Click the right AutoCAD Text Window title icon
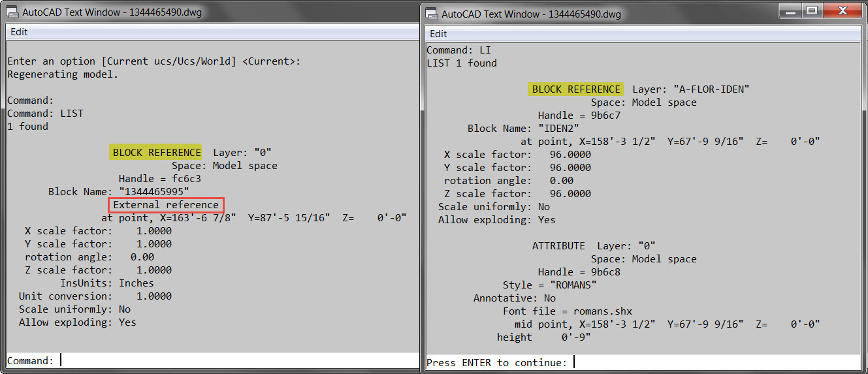This screenshot has height=374, width=868. (x=431, y=14)
